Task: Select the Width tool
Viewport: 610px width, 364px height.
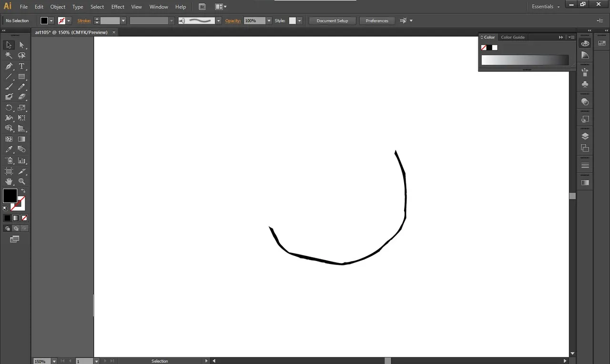Action: click(x=9, y=118)
